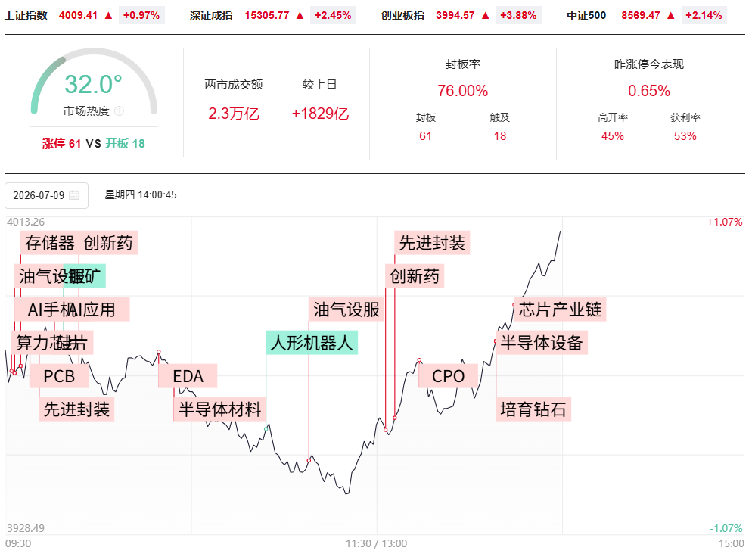Viewport: 752px width, 560px height.
Task: Click the EDA sector label
Action: pos(188,376)
